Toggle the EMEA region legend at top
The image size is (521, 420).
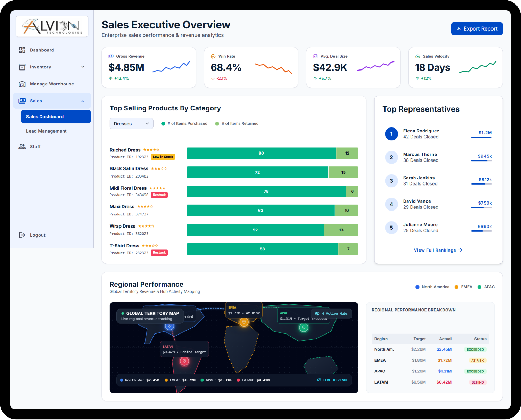click(x=463, y=287)
